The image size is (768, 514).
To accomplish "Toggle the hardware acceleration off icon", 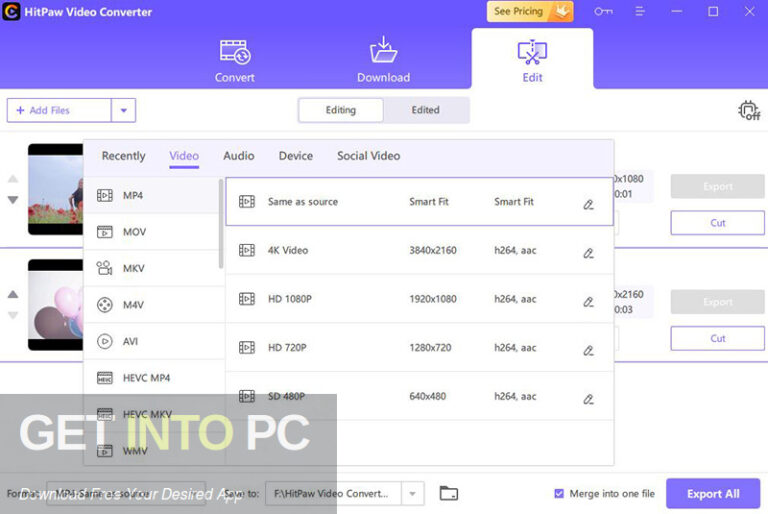I will (749, 110).
